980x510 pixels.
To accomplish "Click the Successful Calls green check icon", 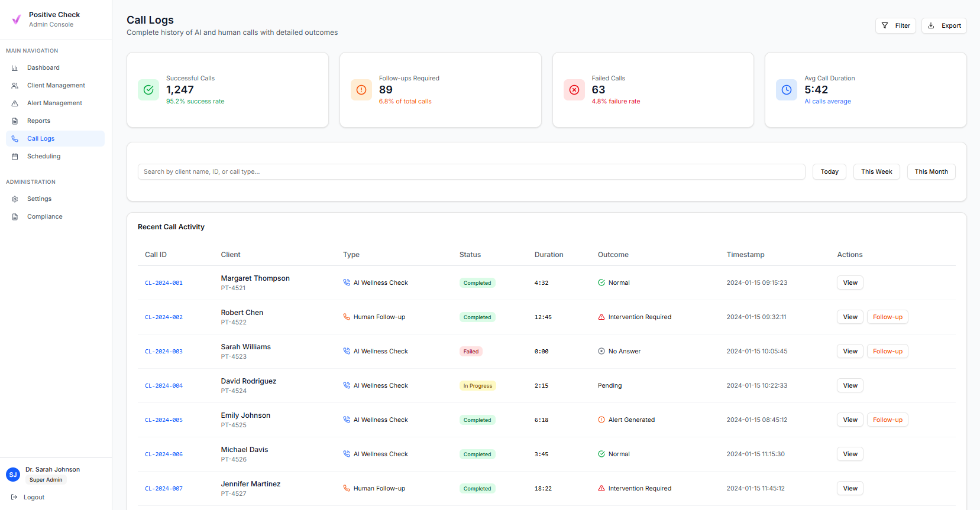I will (148, 90).
